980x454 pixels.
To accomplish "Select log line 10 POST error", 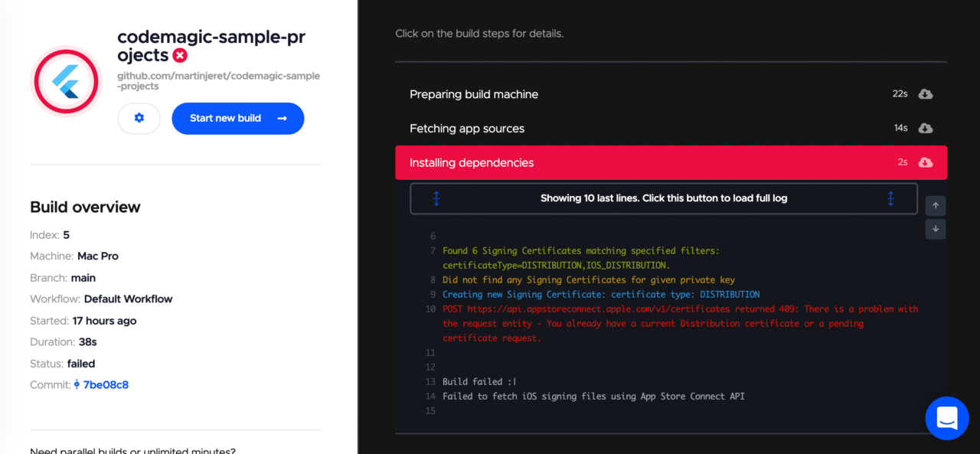I will (681, 324).
